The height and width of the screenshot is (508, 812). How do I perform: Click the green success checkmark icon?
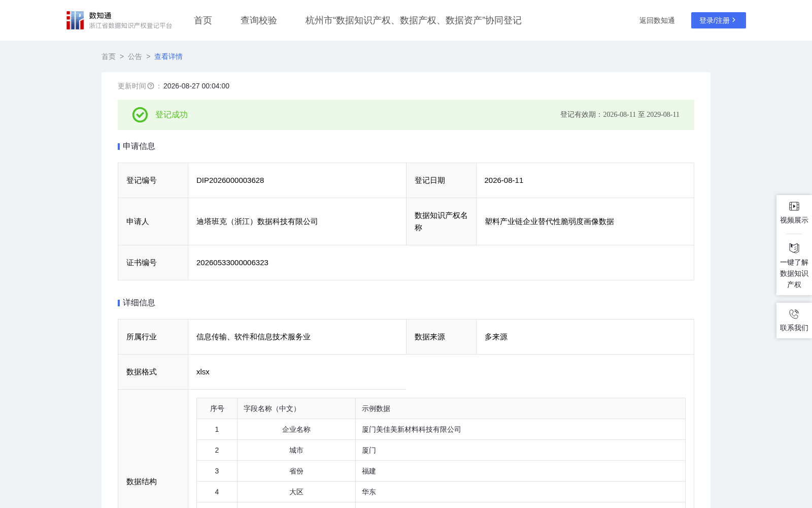tap(140, 115)
